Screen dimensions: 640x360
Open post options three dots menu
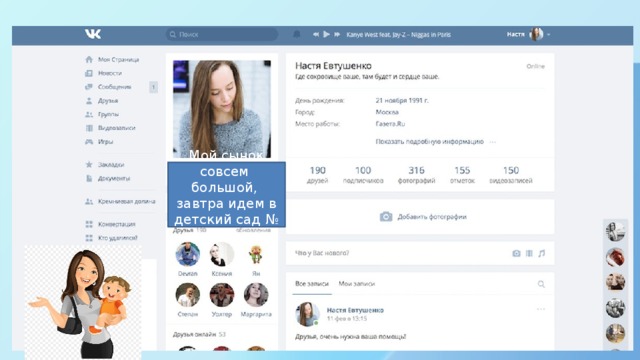click(541, 309)
